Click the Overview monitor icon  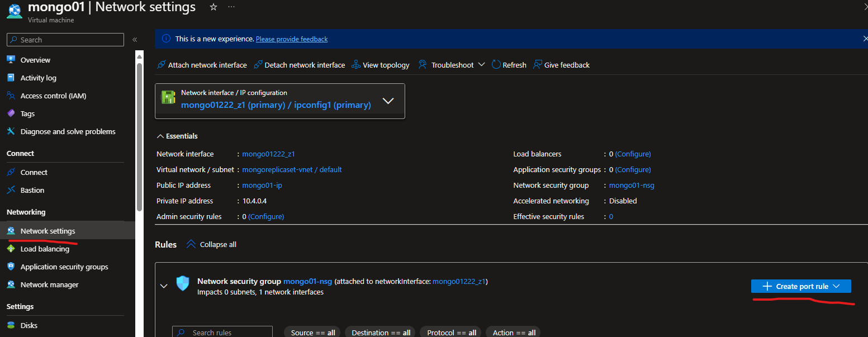[11, 60]
